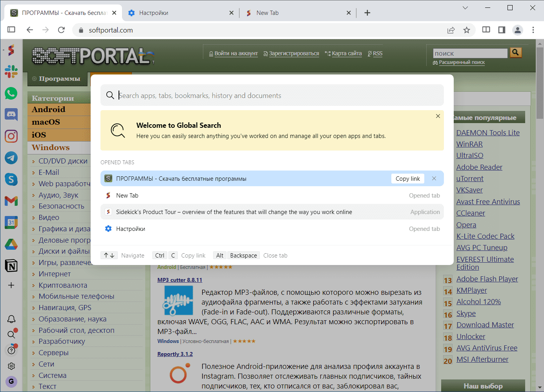Select New Tab in opened tabs list
The height and width of the screenshot is (392, 544).
click(x=272, y=195)
